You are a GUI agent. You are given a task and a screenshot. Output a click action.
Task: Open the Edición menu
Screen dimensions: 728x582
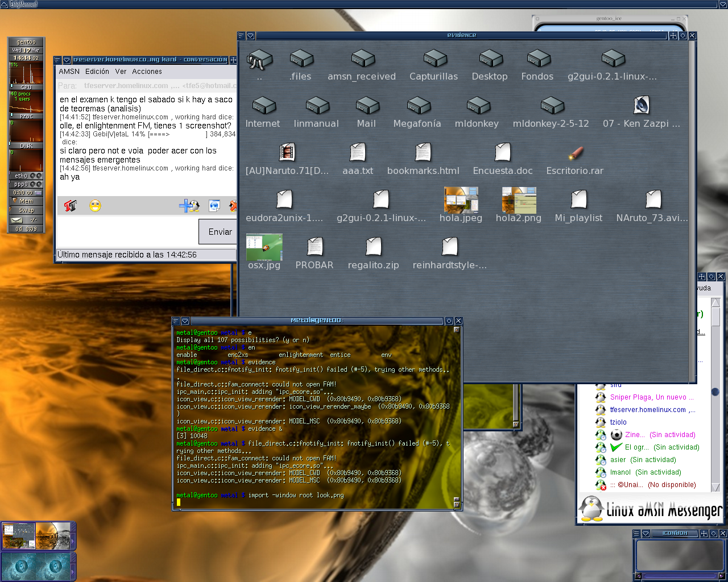[x=97, y=72]
